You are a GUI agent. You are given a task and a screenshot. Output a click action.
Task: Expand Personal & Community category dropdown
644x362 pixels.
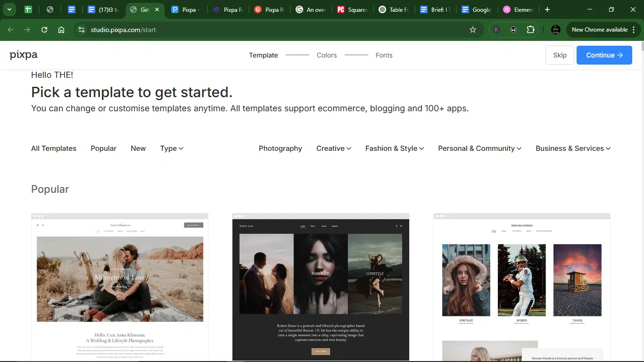tap(480, 148)
